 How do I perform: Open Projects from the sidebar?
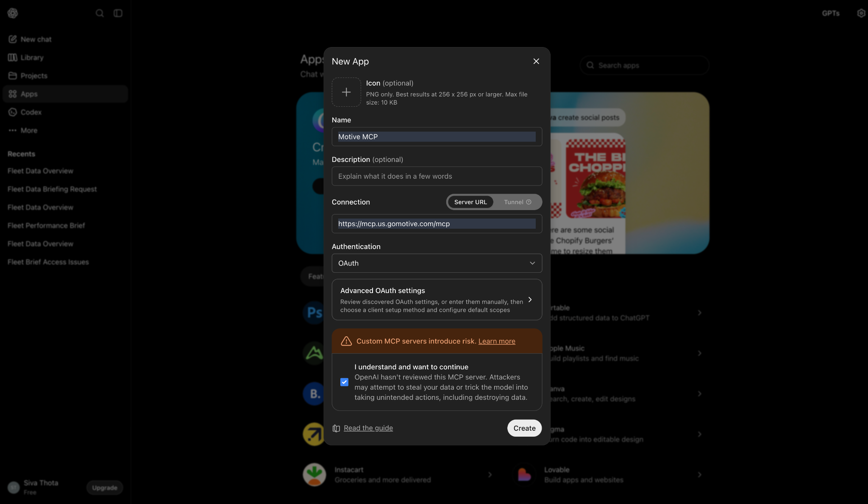[x=65, y=76]
